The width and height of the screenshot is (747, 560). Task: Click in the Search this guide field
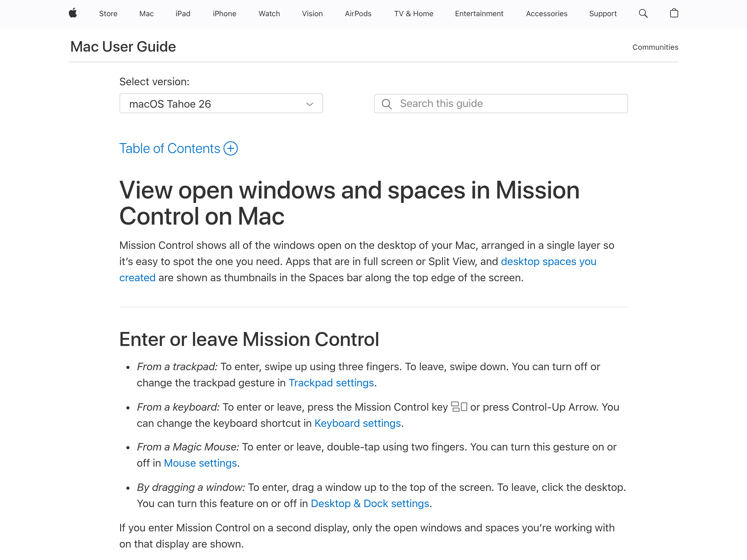click(501, 104)
